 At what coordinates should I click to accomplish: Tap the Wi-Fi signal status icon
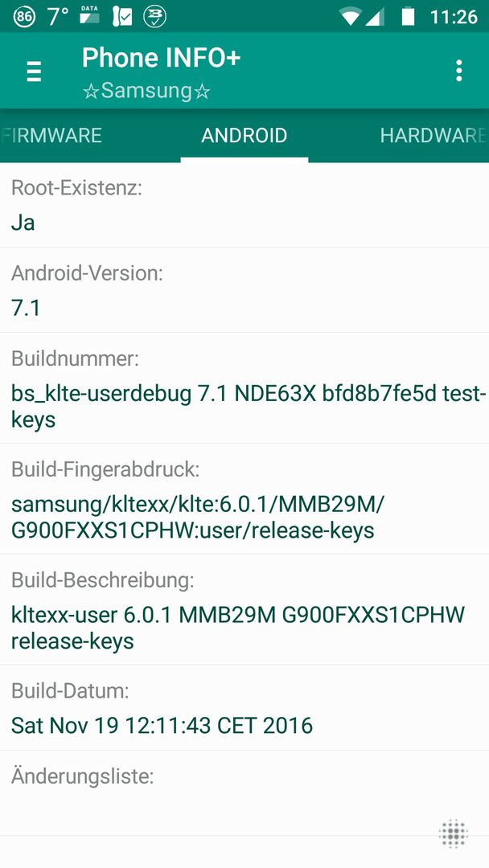350,17
